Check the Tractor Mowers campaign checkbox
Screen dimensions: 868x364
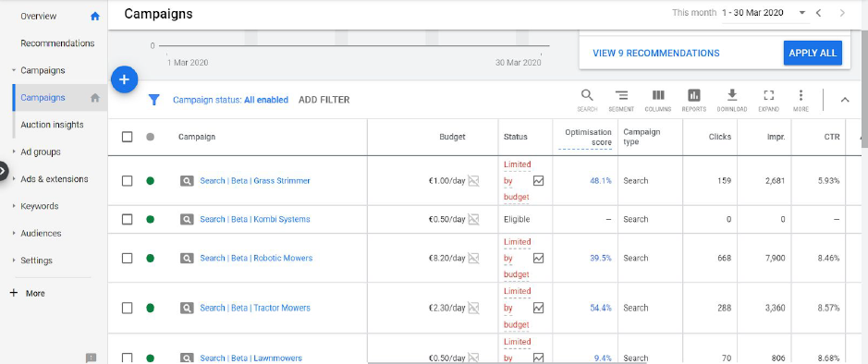coord(127,309)
